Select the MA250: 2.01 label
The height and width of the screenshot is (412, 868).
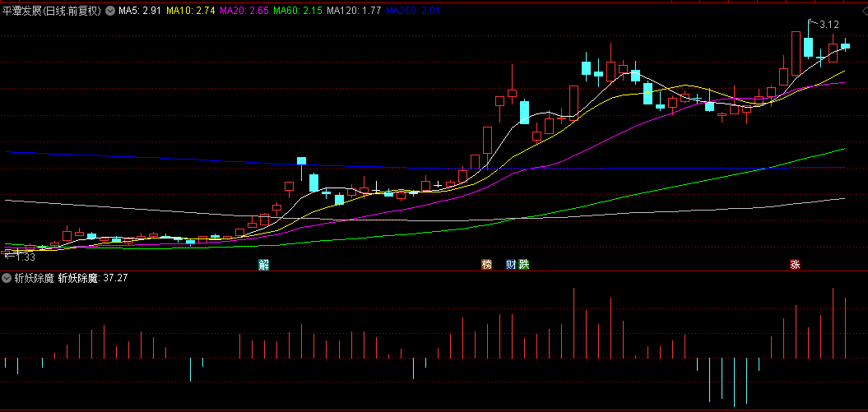coord(413,11)
